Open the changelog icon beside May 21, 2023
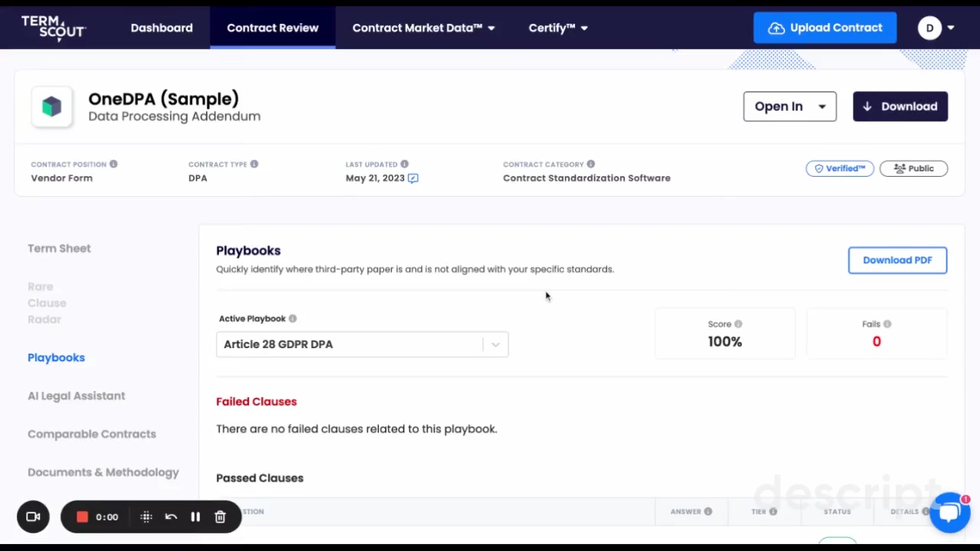Screen dimensions: 980x551 413,178
